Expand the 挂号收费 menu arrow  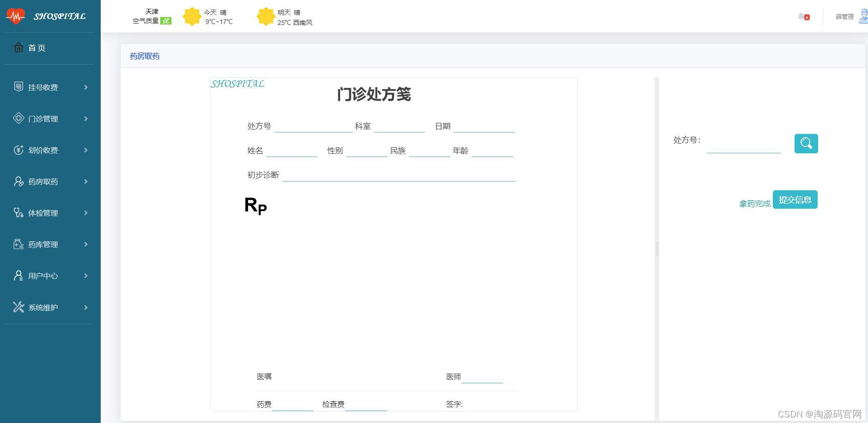86,87
